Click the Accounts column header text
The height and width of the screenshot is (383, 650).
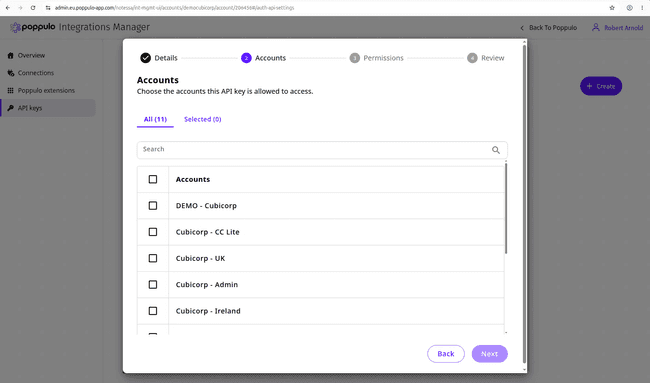(x=193, y=179)
